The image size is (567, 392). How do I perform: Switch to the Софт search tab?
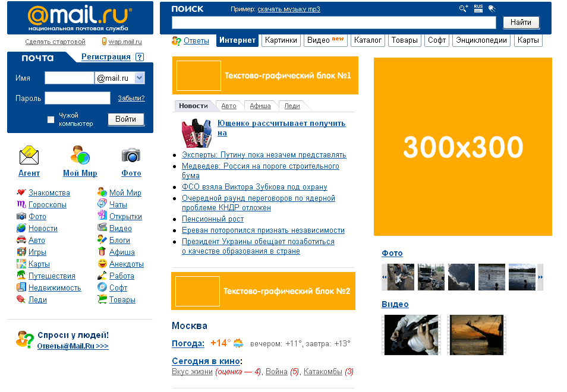pyautogui.click(x=437, y=40)
